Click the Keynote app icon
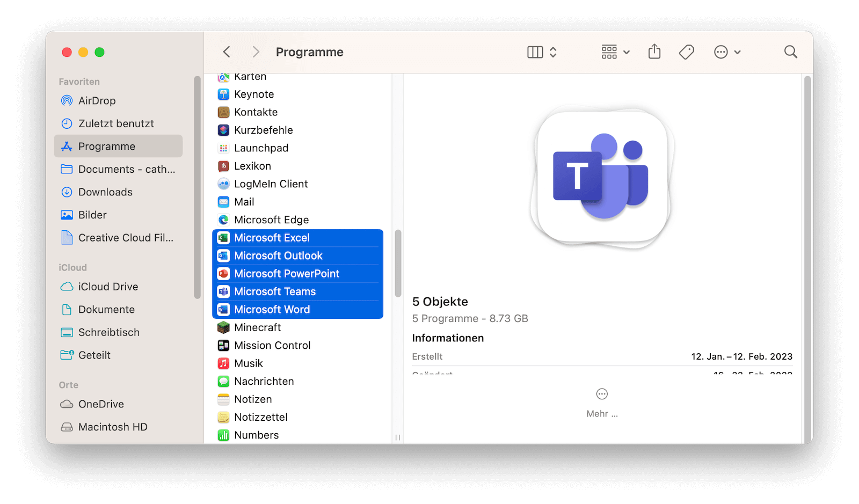 pos(223,94)
